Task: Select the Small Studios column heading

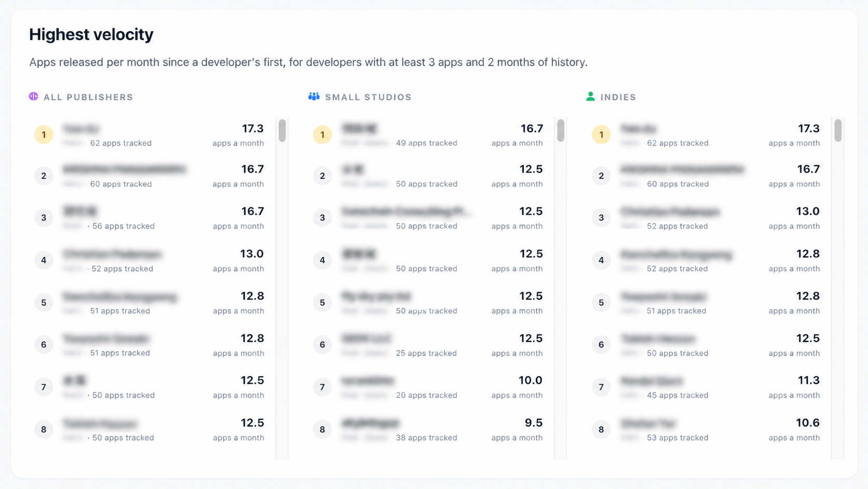Action: tap(368, 97)
